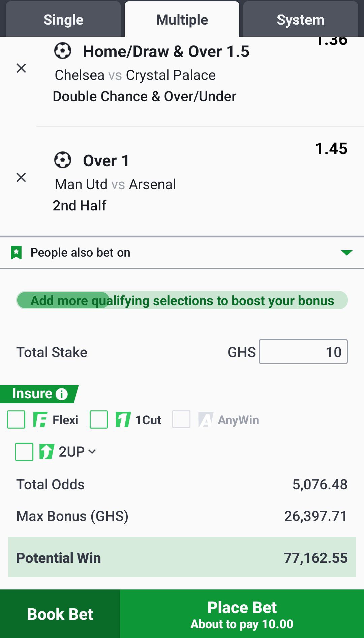Click the football icon beside Over 1
Image resolution: width=364 pixels, height=638 pixels.
pyautogui.click(x=63, y=160)
